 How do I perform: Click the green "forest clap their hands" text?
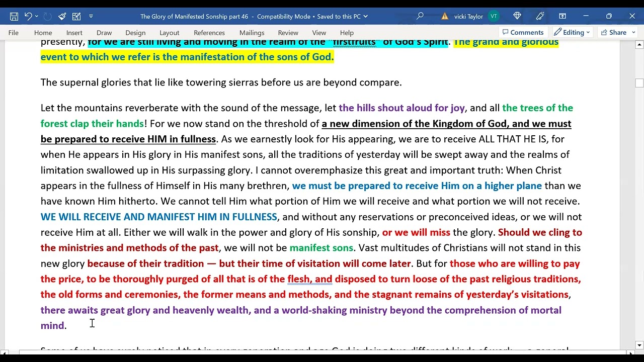pos(92,124)
